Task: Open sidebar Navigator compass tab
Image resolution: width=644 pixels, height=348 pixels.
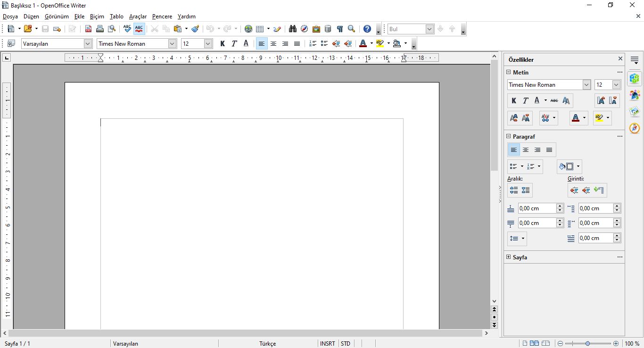Action: (635, 128)
